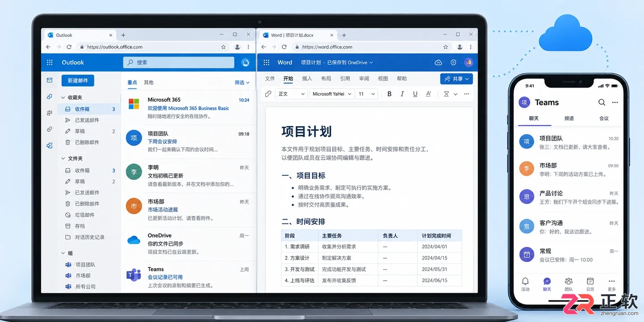The width and height of the screenshot is (644, 322).
Task: Collapse the 收藏夹 folder section
Action: tap(63, 97)
